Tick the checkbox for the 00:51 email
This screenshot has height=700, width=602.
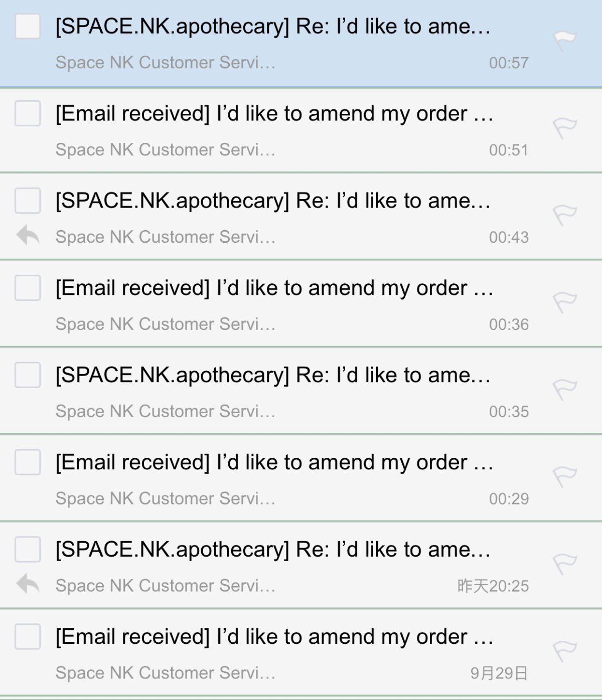pos(28,113)
